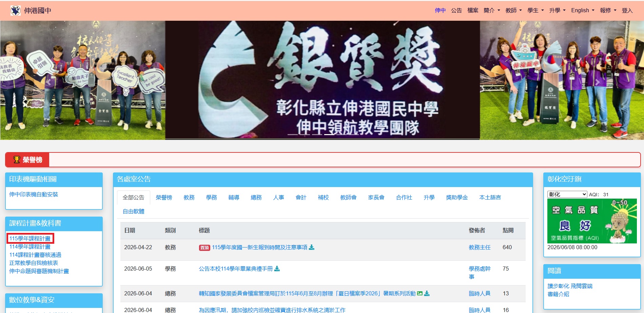
Task: Open the 人事 tab
Action: [x=279, y=198]
